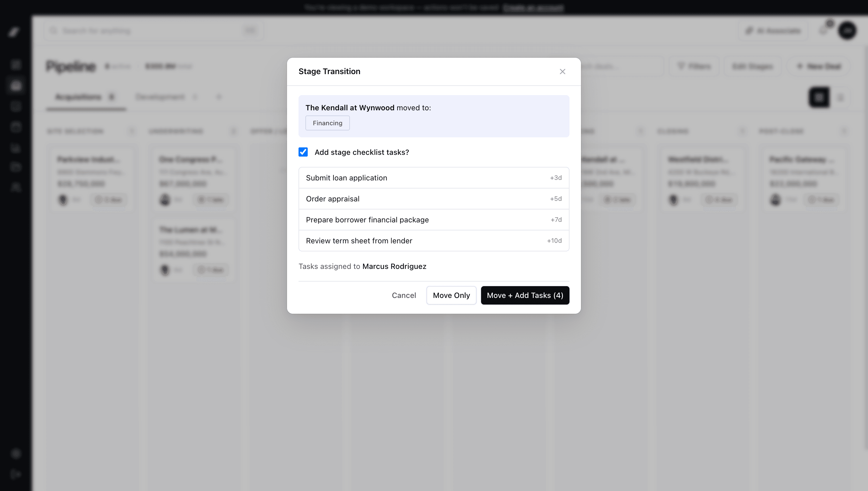
Task: Click the "Move + Add Tasks (4)" button
Action: [525, 295]
